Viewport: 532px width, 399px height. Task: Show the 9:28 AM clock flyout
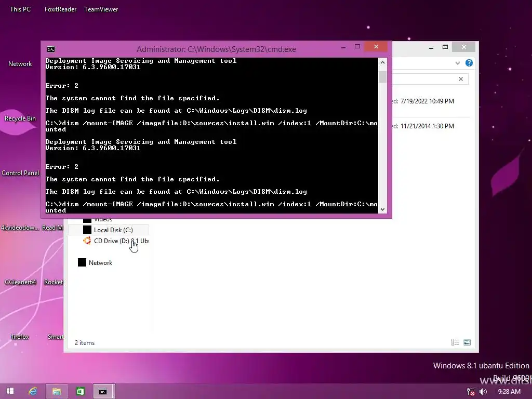click(509, 392)
